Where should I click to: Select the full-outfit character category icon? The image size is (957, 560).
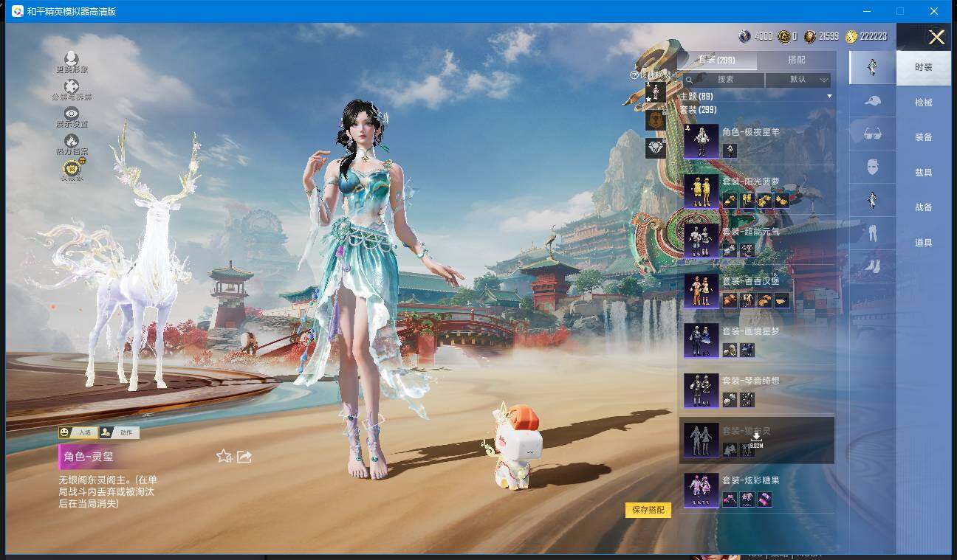coord(872,67)
